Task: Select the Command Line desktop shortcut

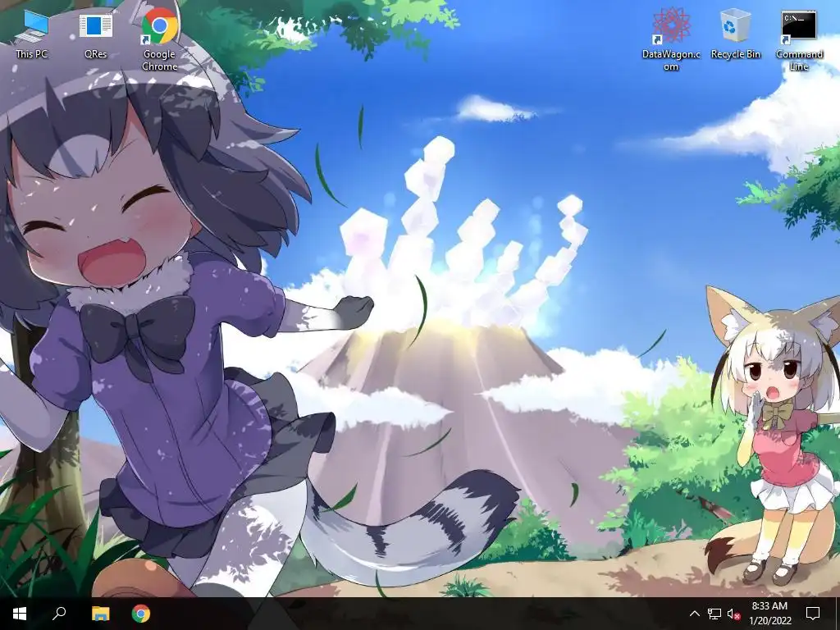Action: point(799,40)
